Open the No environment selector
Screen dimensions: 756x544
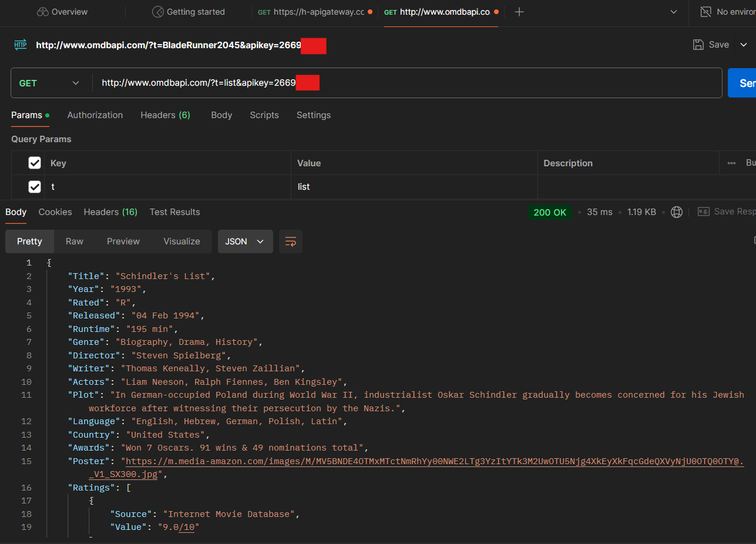(x=728, y=12)
